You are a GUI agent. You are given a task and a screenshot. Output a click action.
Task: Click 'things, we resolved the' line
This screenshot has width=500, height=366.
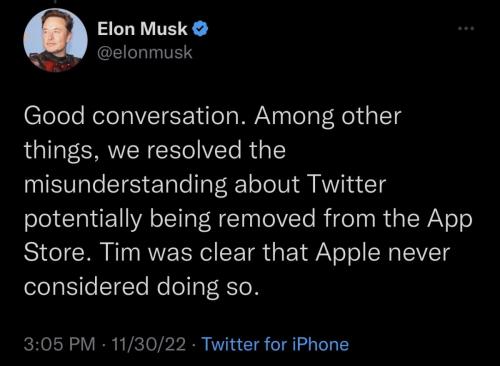(155, 151)
